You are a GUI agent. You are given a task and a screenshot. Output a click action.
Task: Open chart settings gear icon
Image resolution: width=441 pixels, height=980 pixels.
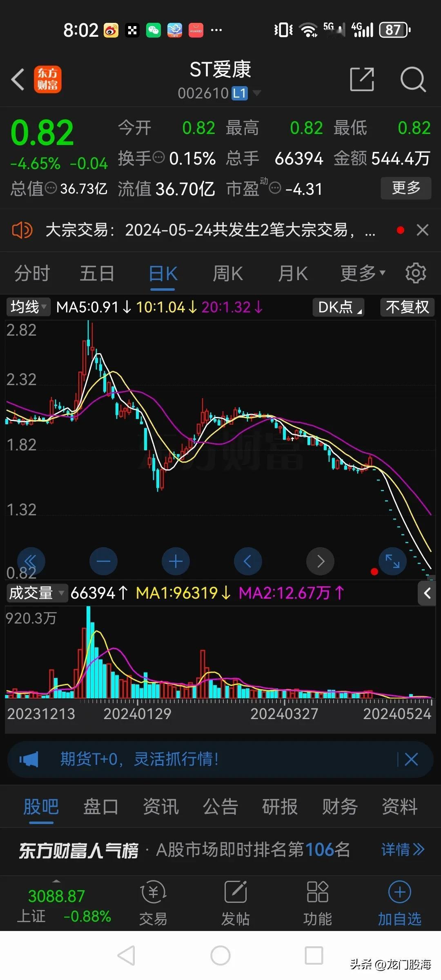tap(416, 273)
